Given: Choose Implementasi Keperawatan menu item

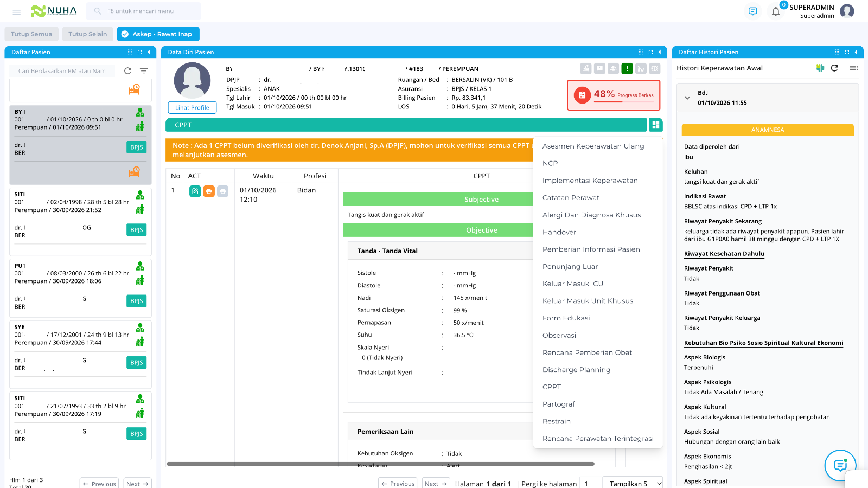Looking at the screenshot, I should pyautogui.click(x=590, y=181).
